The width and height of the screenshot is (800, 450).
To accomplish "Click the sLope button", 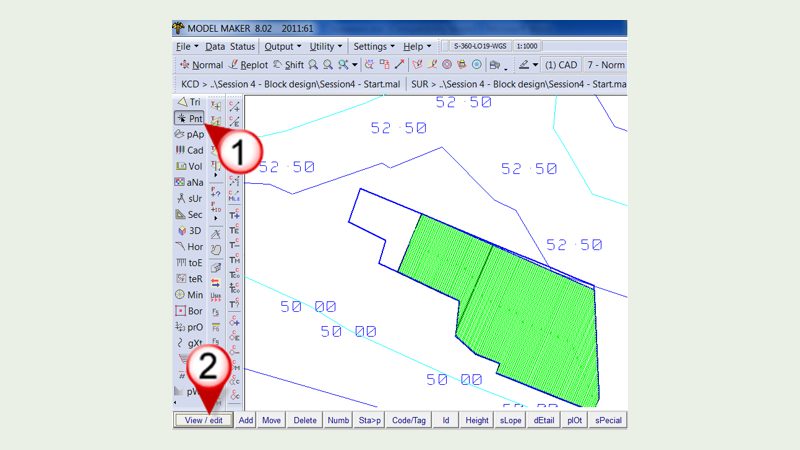I will click(x=510, y=420).
